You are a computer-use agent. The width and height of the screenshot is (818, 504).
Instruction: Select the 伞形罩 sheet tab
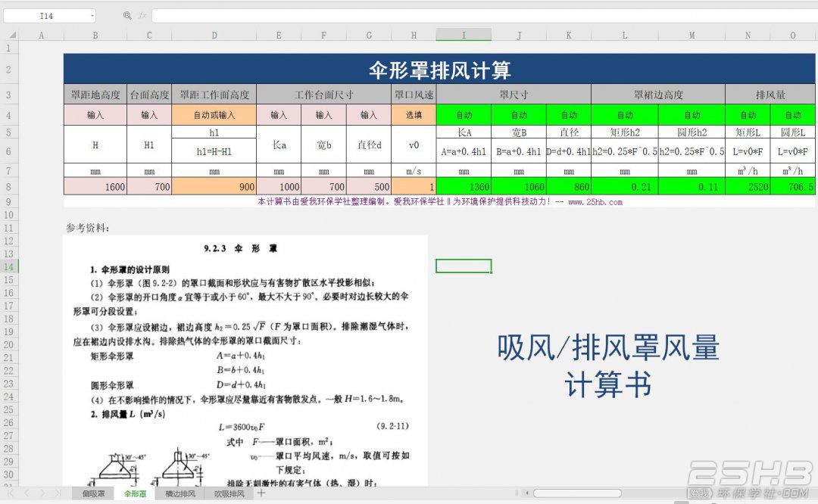click(x=135, y=493)
